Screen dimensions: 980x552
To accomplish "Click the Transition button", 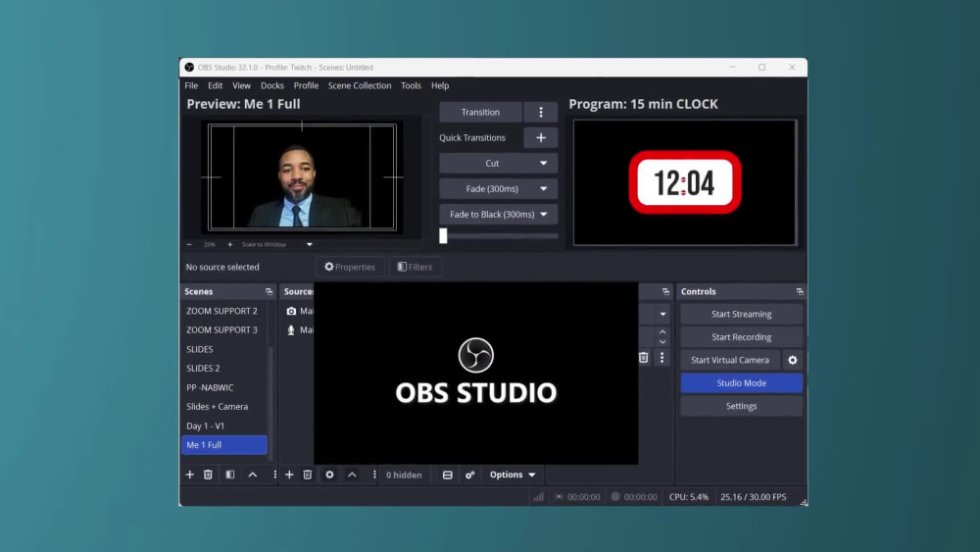I will 480,112.
